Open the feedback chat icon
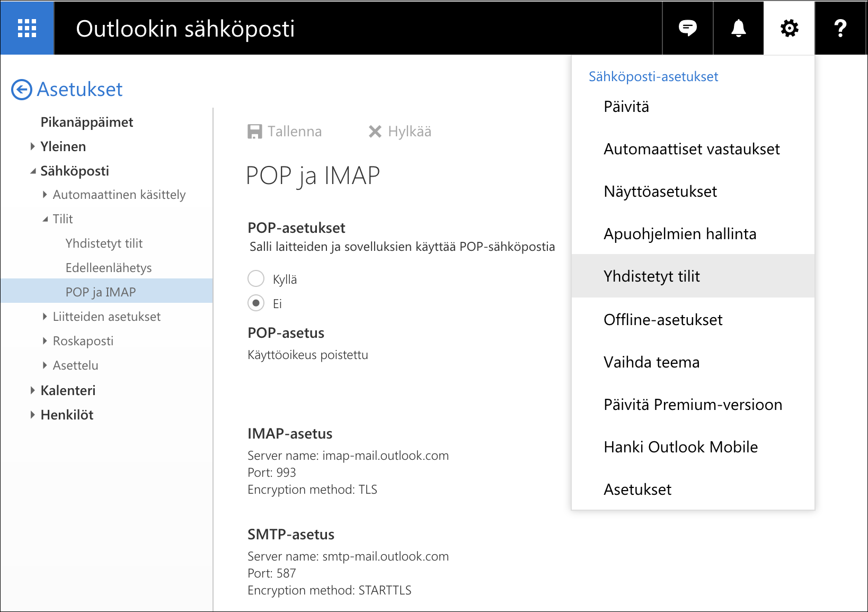This screenshot has height=612, width=868. click(x=687, y=28)
